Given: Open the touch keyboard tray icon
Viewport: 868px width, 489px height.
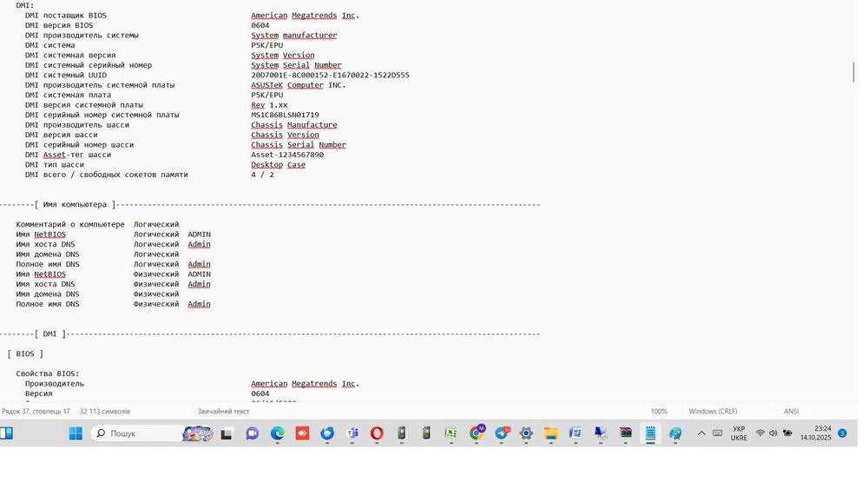Looking at the screenshot, I should pyautogui.click(x=718, y=433).
